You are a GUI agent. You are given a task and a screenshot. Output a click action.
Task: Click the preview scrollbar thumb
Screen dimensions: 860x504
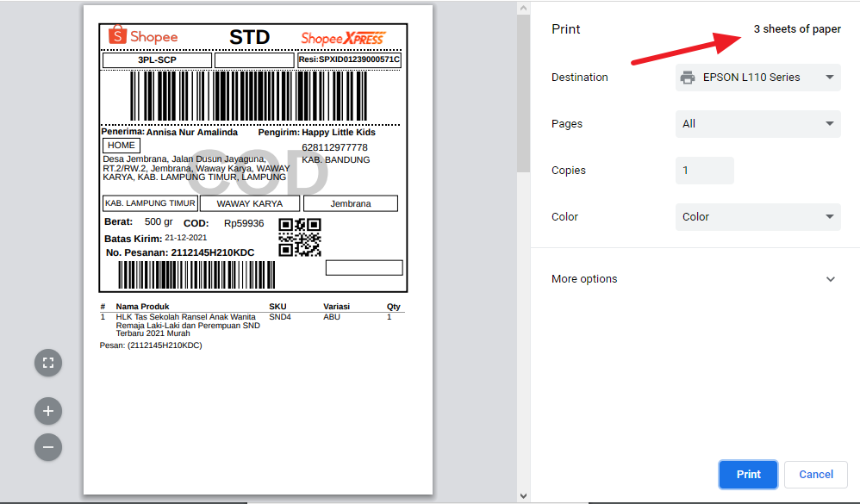tap(523, 93)
